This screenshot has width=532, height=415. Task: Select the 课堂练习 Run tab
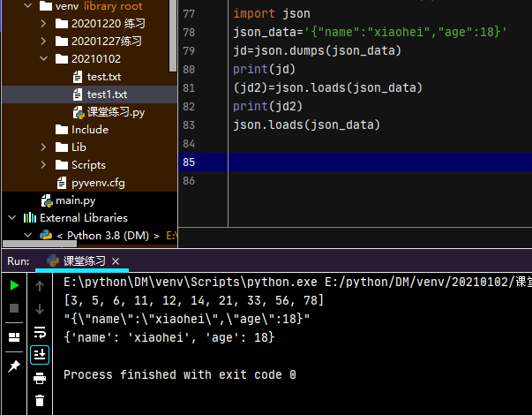tap(84, 261)
